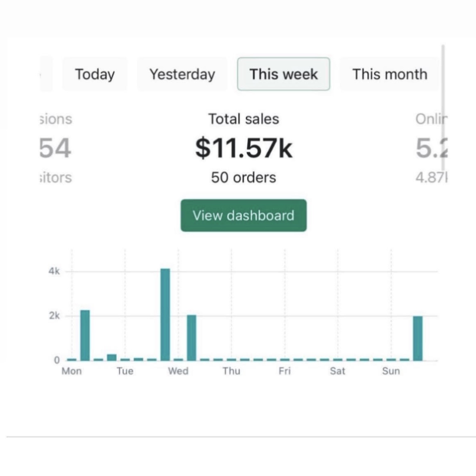
Task: Switch to the Today tab
Action: pos(95,74)
